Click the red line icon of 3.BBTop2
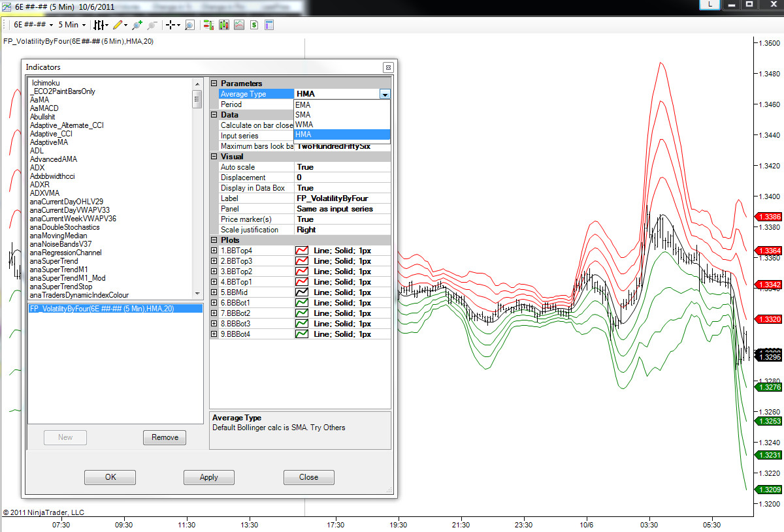 302,272
